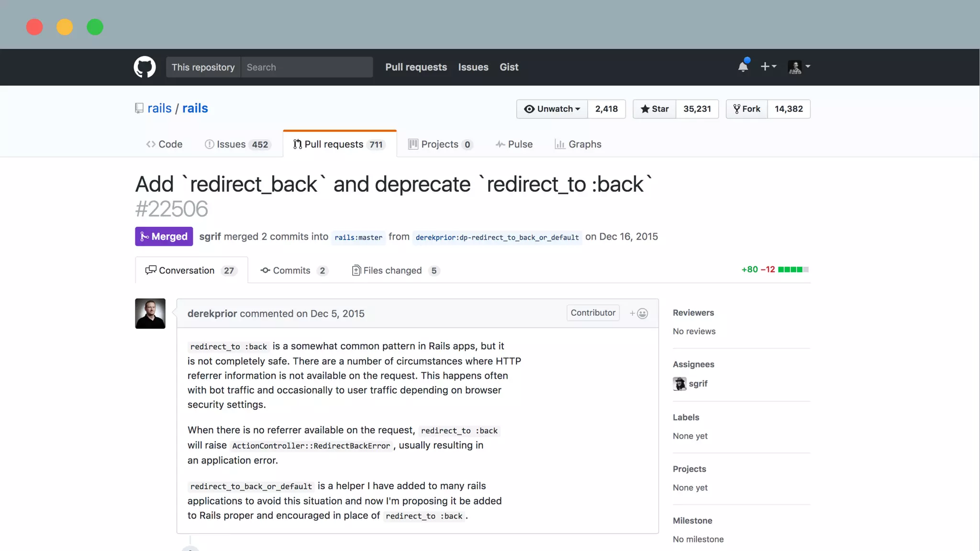Open the rails:master branch link

click(x=358, y=237)
